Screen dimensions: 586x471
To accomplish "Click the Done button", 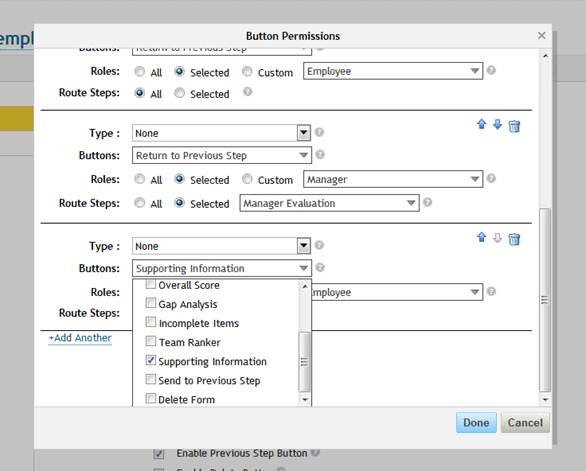I will pyautogui.click(x=476, y=422).
